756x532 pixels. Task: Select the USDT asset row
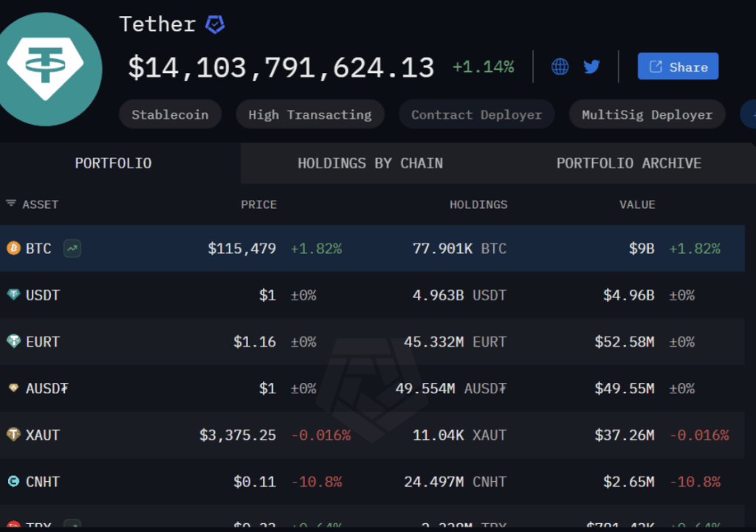coord(369,295)
